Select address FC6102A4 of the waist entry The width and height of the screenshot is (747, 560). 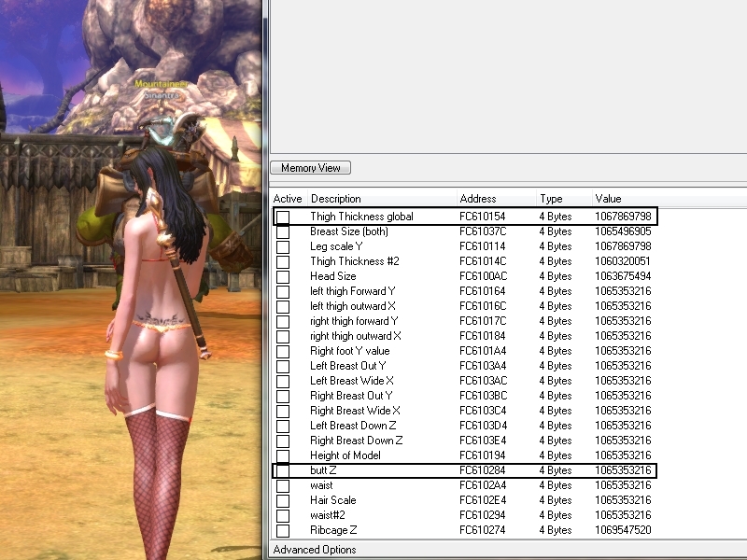[483, 485]
